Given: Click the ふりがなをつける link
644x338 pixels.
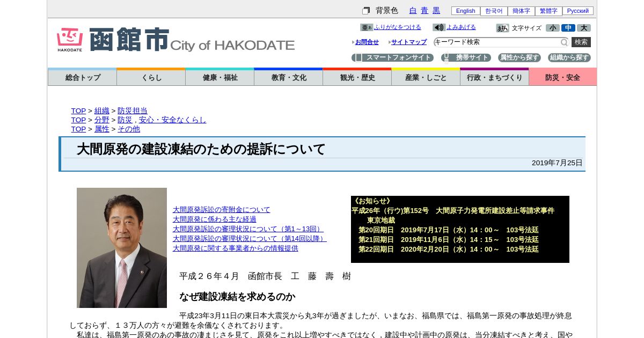Looking at the screenshot, I should point(398,27).
